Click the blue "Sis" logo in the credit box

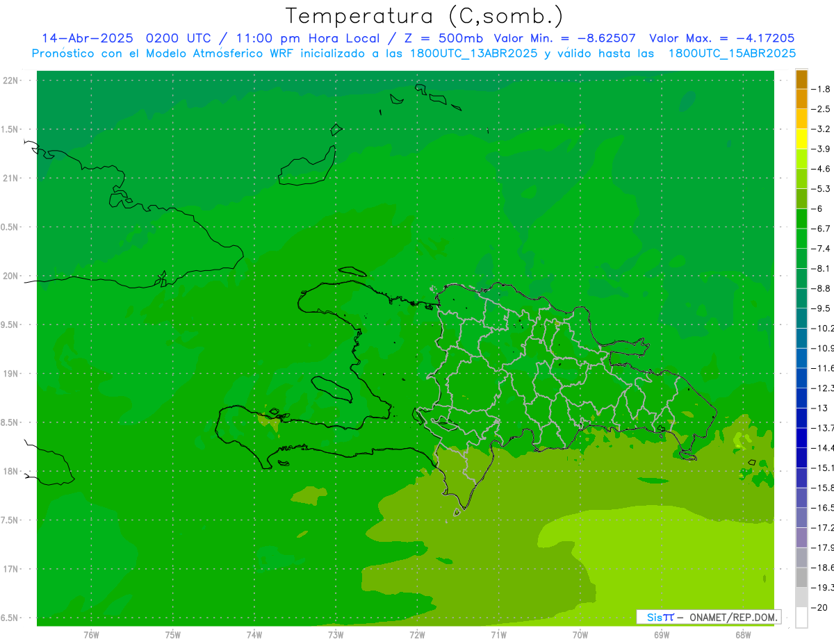coord(655,617)
